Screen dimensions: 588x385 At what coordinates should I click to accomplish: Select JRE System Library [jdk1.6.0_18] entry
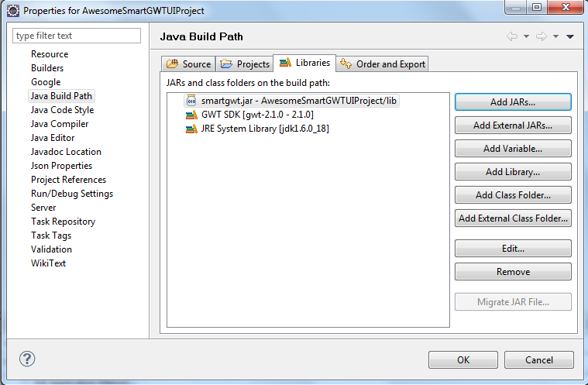coord(258,129)
